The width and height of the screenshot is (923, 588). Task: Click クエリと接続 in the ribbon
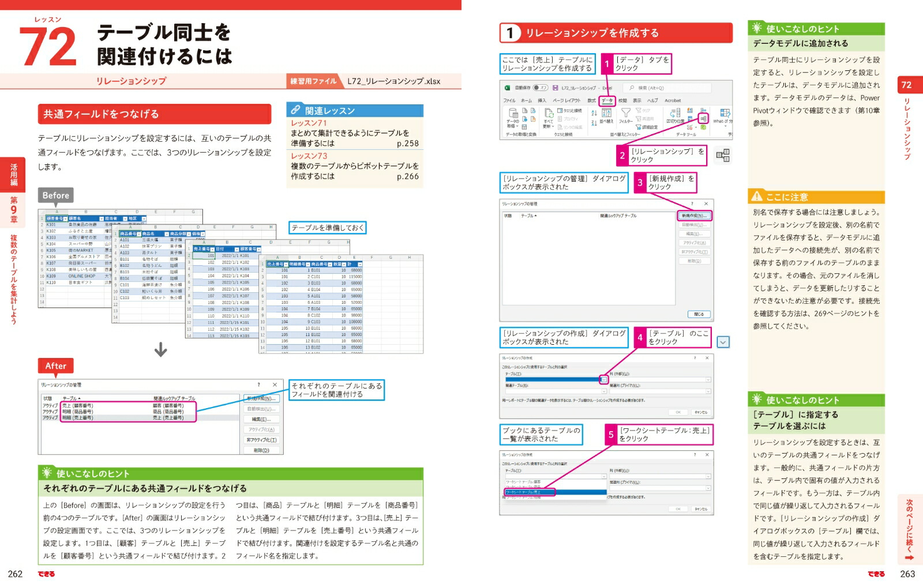click(x=570, y=111)
